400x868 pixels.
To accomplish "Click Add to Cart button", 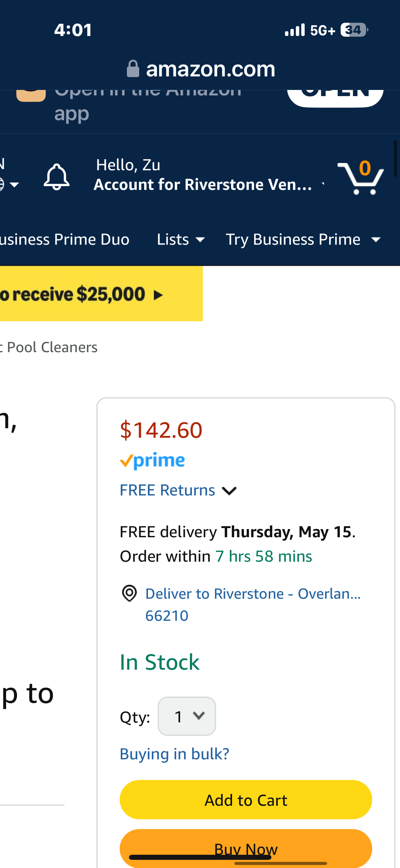I will [x=246, y=800].
